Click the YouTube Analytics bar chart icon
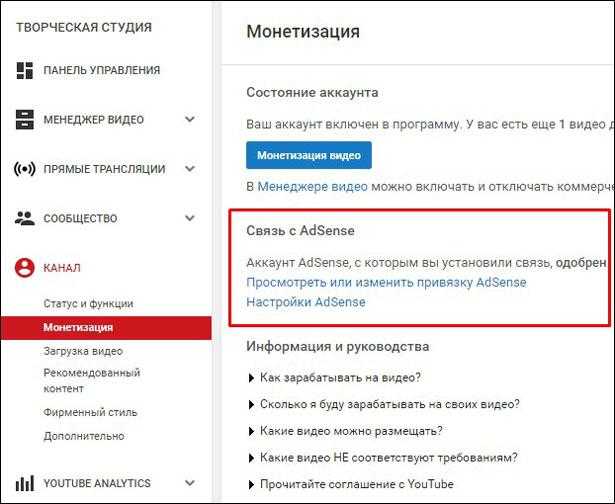This screenshot has width=615, height=504. tap(24, 483)
